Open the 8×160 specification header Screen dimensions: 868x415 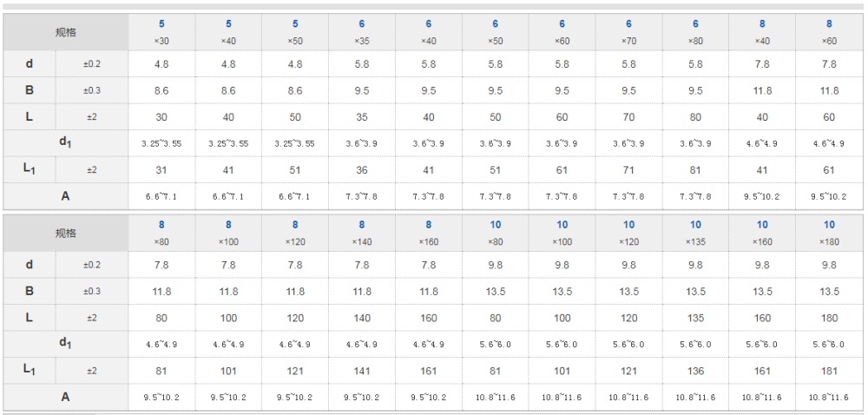point(429,233)
